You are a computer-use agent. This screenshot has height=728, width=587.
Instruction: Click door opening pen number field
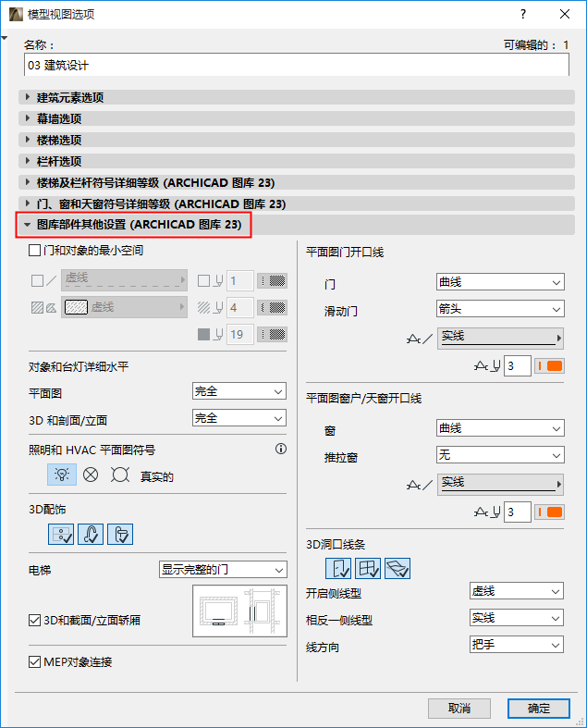(x=517, y=366)
